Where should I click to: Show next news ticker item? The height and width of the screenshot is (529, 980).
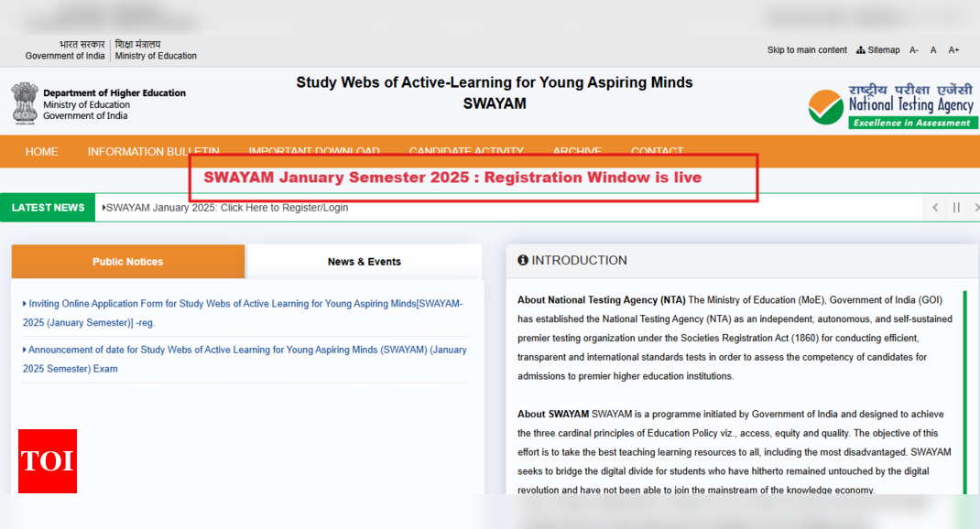(975, 208)
